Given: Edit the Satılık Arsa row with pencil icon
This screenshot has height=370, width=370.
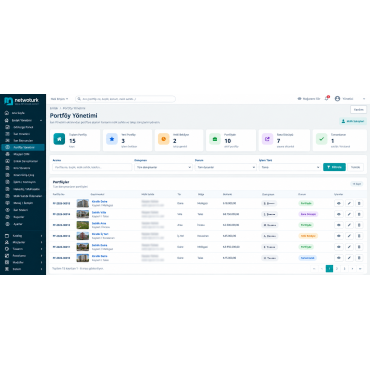Looking at the screenshot, I should pos(349,225).
